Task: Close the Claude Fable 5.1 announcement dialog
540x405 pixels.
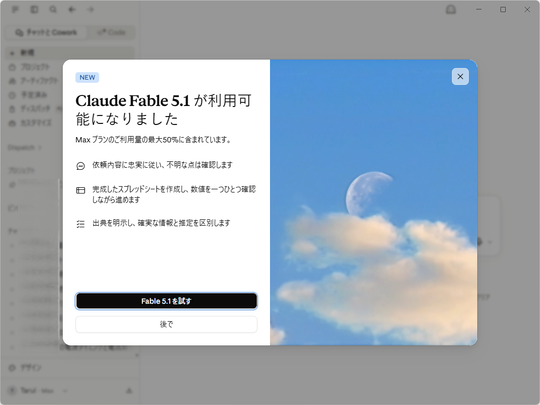Action: pos(460,76)
